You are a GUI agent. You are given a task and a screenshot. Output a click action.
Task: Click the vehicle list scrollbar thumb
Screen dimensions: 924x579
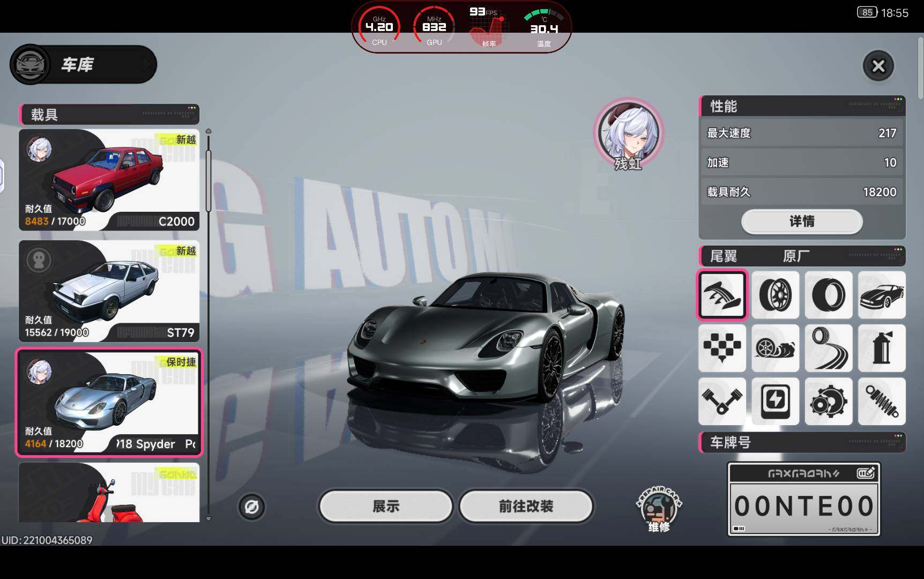(208, 181)
